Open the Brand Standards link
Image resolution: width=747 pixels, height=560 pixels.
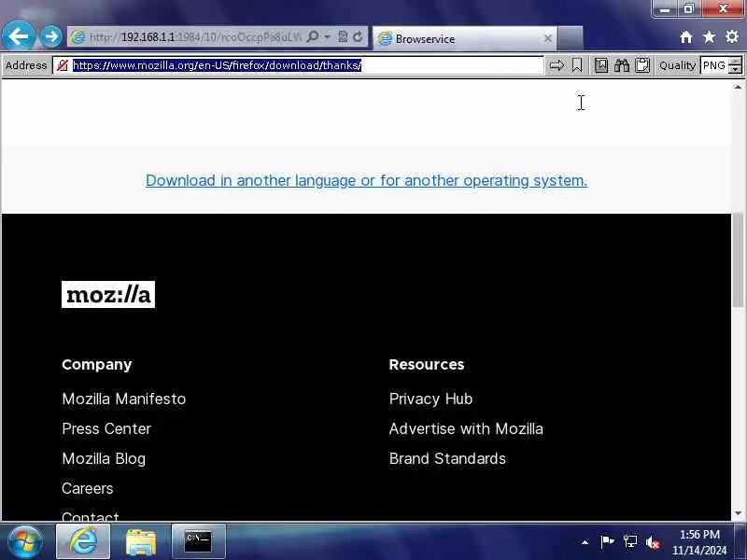point(447,458)
